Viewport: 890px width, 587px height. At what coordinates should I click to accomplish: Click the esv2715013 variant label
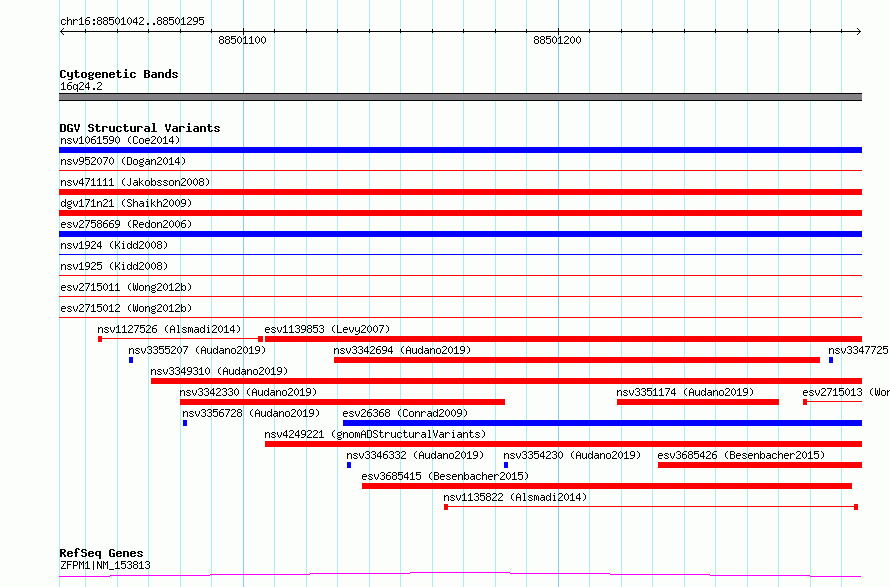pos(845,392)
